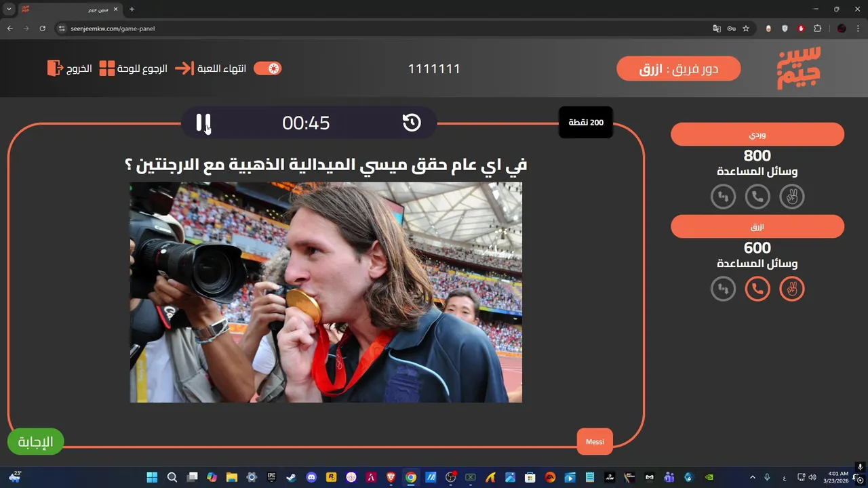This screenshot has width=868, height=488.
Task: Click the question text about Messi's gold medal
Action: coord(326,165)
